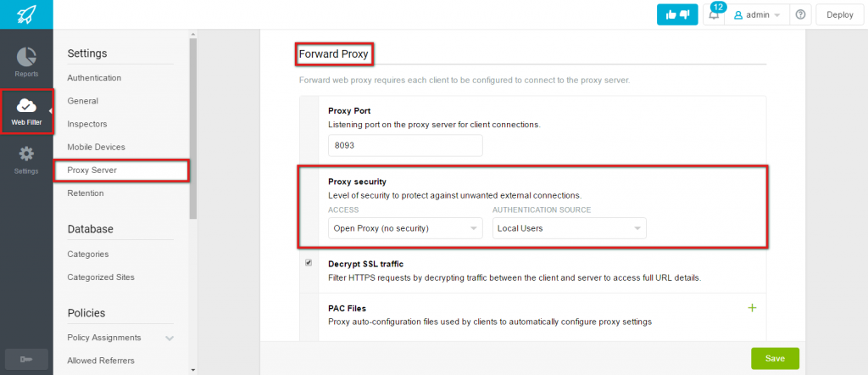Select the Web Filter cloud icon
The image size is (868, 375).
(x=26, y=104)
